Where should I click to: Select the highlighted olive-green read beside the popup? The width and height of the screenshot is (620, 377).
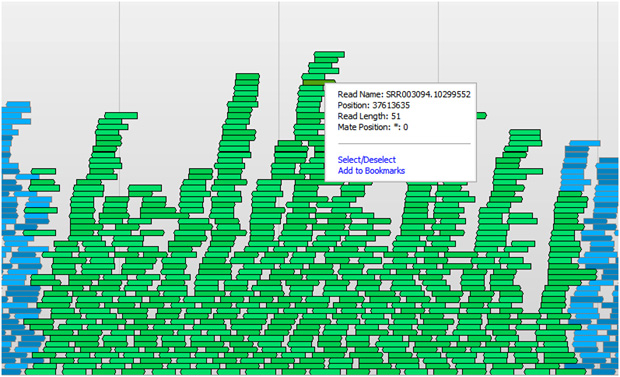click(x=314, y=83)
